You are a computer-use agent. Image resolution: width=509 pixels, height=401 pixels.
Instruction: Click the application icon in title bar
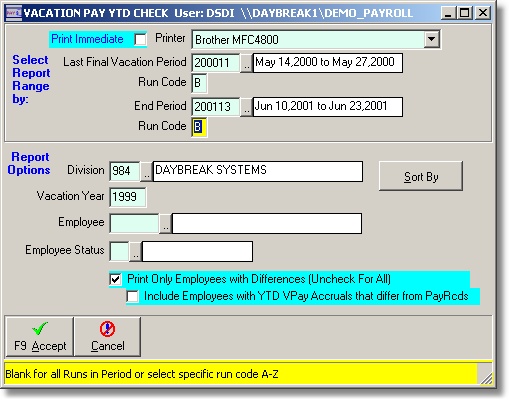pyautogui.click(x=14, y=13)
